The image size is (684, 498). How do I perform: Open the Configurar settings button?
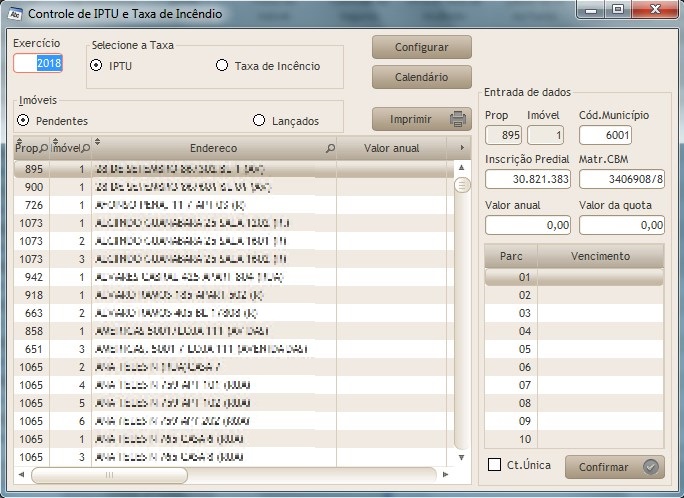click(420, 47)
